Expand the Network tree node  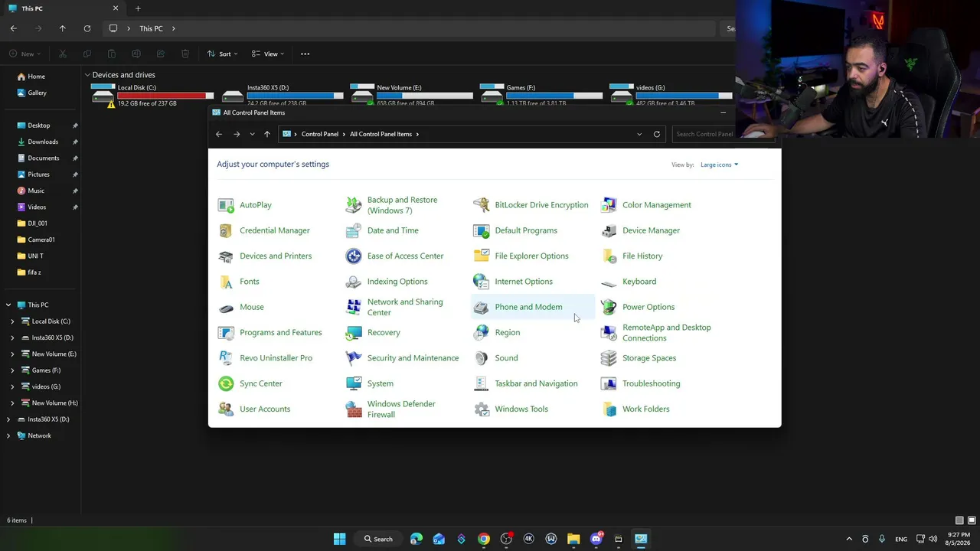point(8,435)
